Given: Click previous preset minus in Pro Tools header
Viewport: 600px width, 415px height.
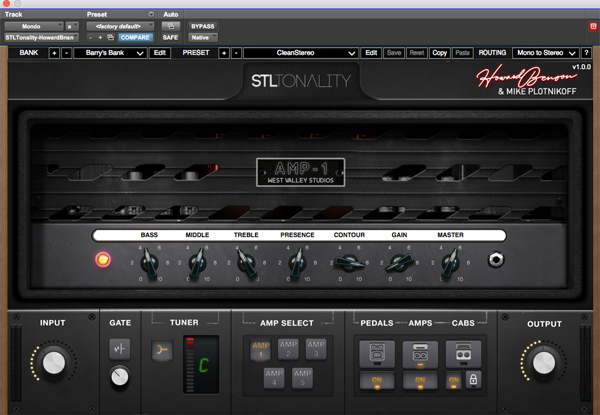Looking at the screenshot, I should click(x=90, y=37).
